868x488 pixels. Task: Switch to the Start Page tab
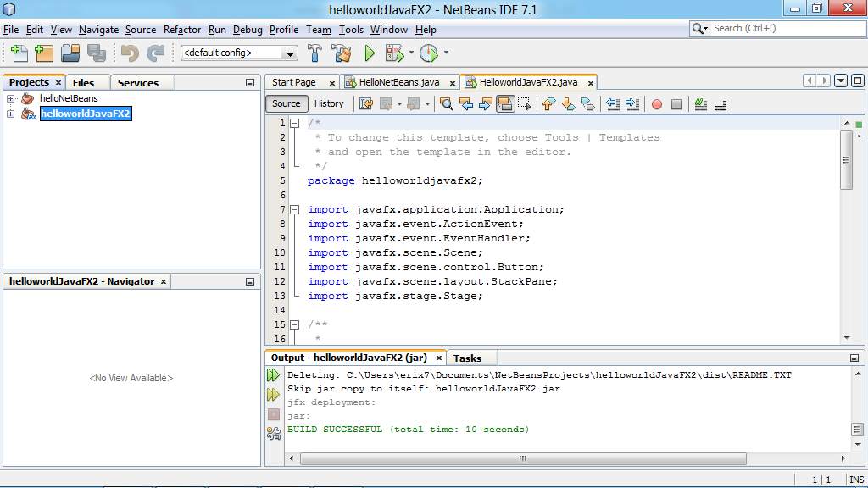click(x=294, y=82)
